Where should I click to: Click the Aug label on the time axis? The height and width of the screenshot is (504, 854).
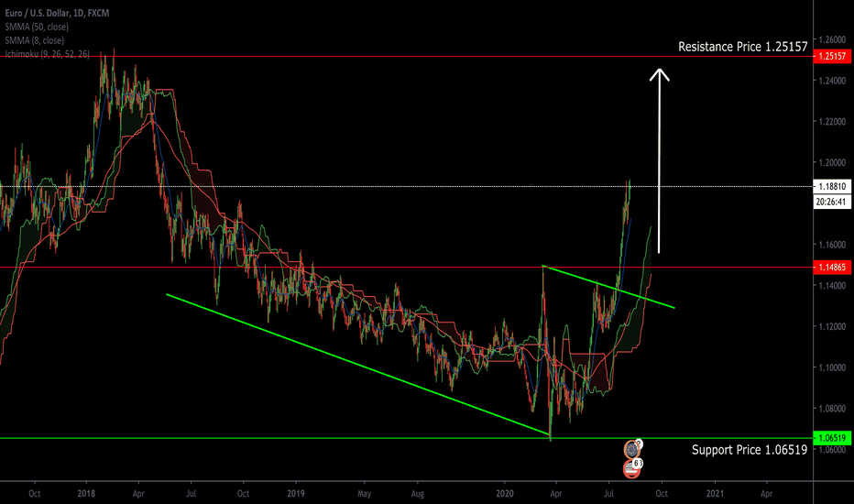tap(417, 494)
